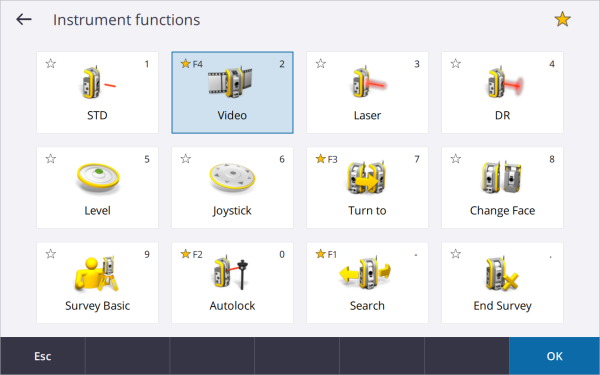Screen dimensions: 600x375
Task: Select the Change Face function
Action: pos(502,188)
